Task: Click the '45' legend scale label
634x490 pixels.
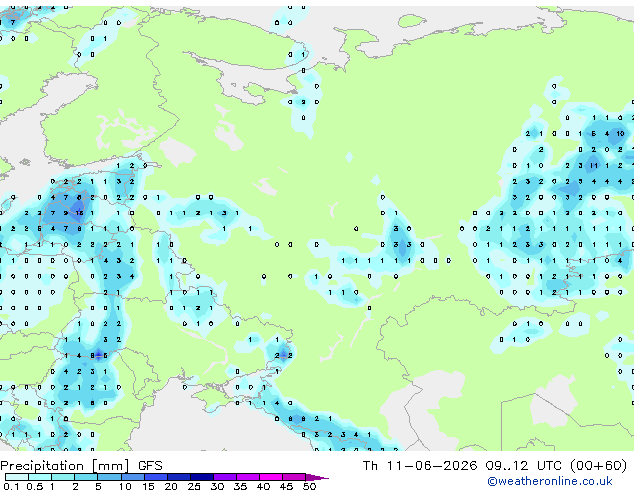Action: (x=286, y=486)
